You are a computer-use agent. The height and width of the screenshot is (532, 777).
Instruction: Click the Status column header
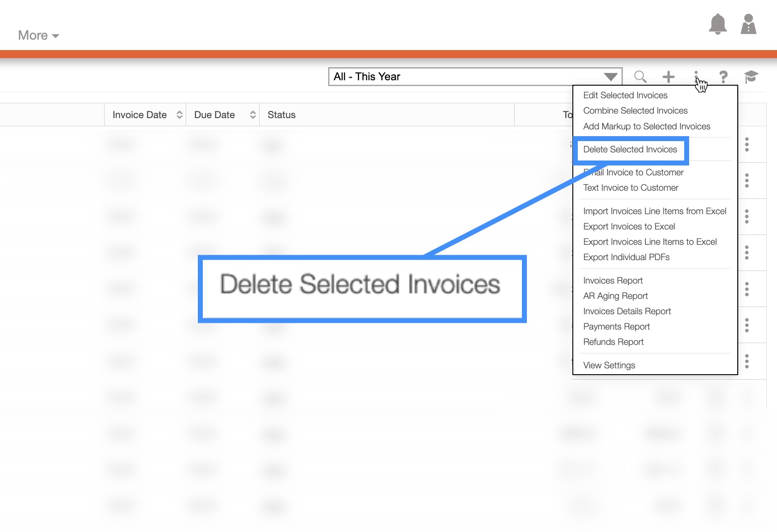point(282,115)
